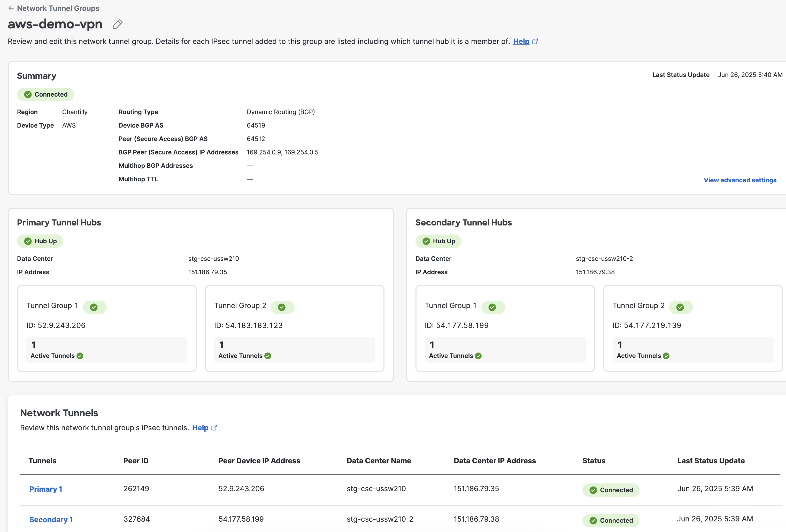Click Connected status badge in Primary 1 row
Image resolution: width=786 pixels, height=532 pixels.
pyautogui.click(x=611, y=490)
